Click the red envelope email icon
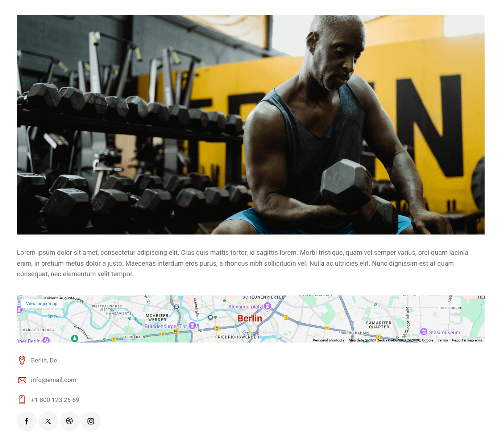The image size is (502, 448). [22, 380]
